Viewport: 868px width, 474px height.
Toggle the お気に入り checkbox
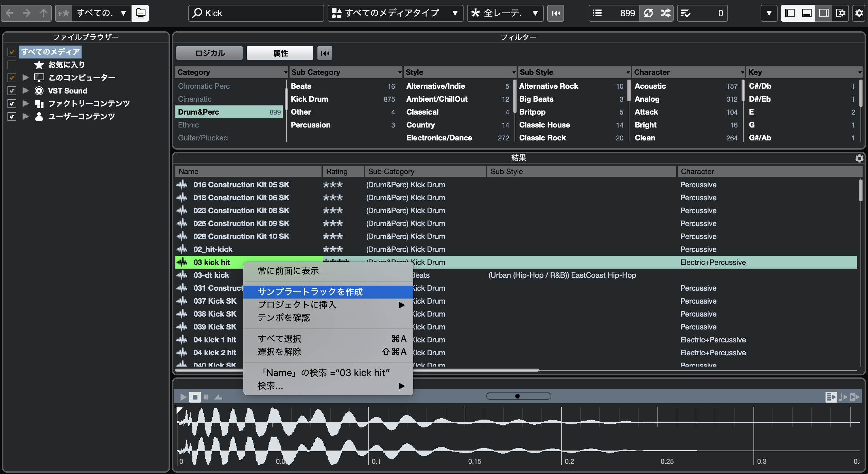pos(12,65)
